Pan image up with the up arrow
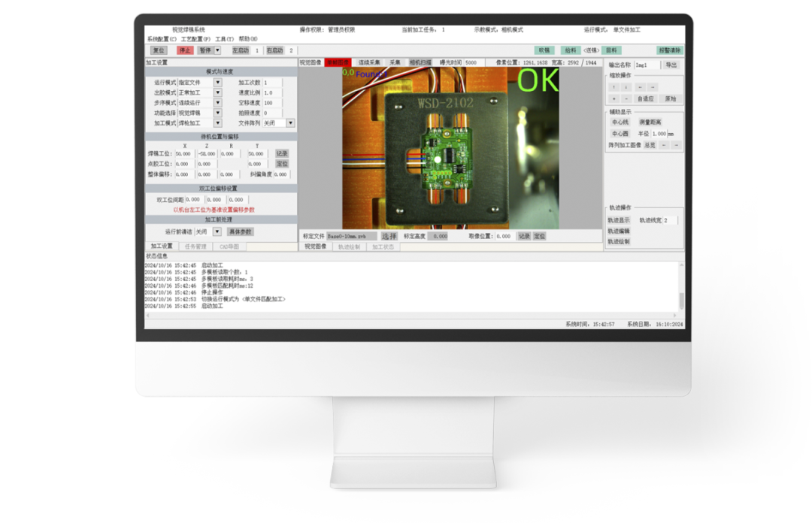Screen dimensions: 812x523 [614, 87]
